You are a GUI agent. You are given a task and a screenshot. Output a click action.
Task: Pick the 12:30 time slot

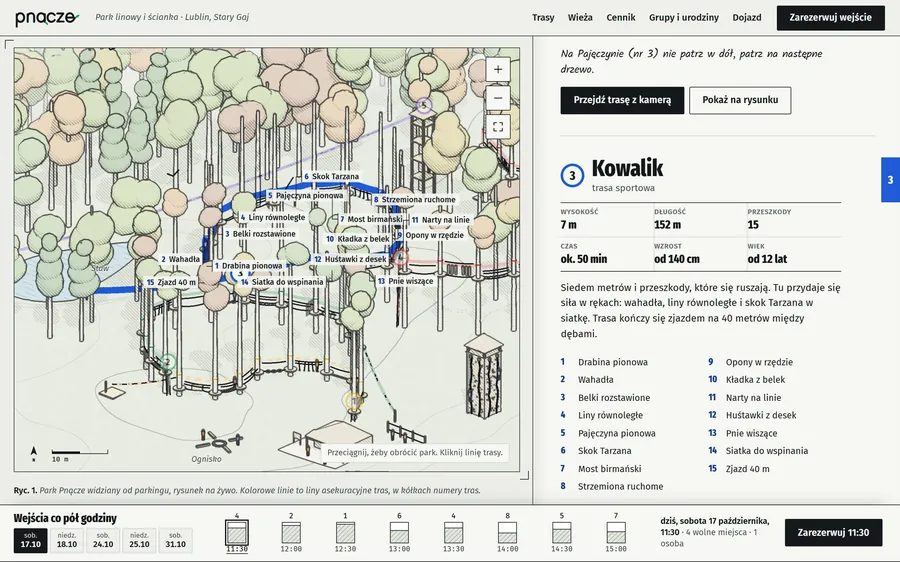pos(345,533)
